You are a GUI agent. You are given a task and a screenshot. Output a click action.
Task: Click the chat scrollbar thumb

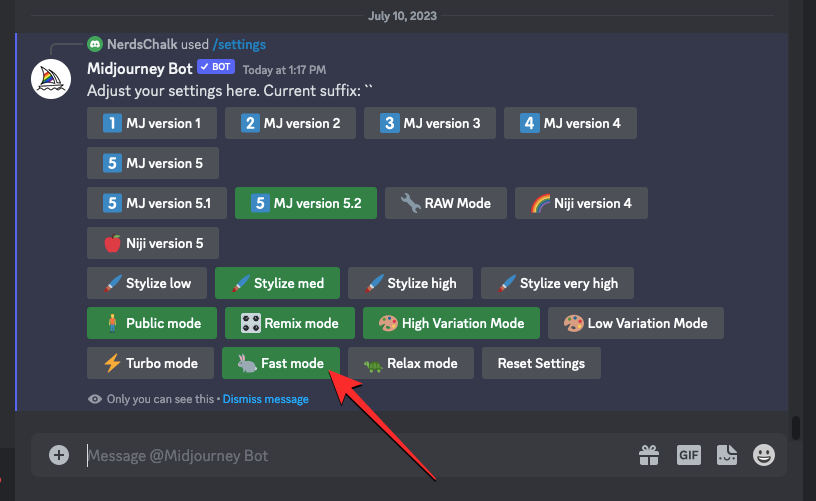click(796, 428)
